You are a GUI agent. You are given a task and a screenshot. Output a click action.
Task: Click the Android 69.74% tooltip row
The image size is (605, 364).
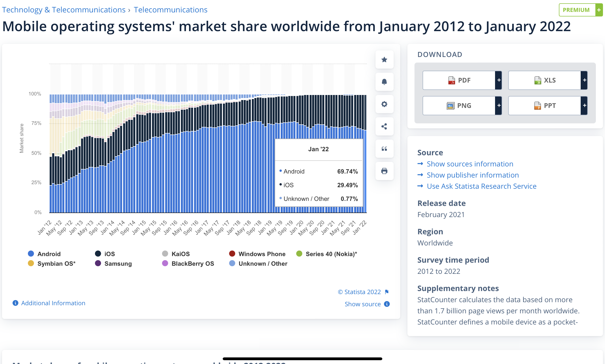click(319, 171)
